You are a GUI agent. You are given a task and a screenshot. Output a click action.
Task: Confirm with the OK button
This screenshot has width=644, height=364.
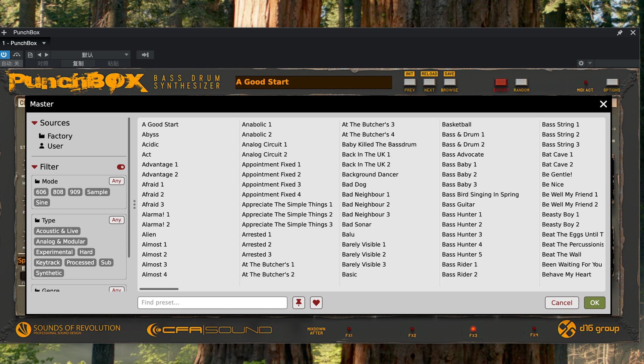tap(595, 303)
